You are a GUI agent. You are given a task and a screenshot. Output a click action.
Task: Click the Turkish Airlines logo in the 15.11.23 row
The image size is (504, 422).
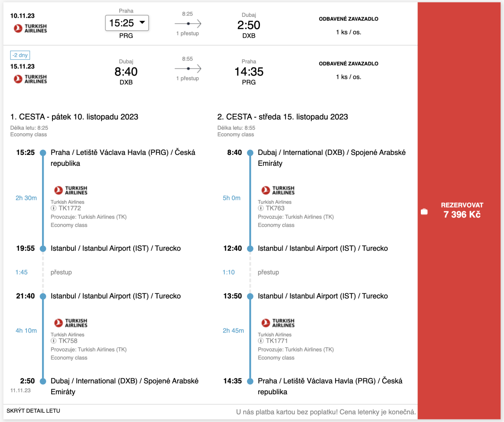pos(30,79)
